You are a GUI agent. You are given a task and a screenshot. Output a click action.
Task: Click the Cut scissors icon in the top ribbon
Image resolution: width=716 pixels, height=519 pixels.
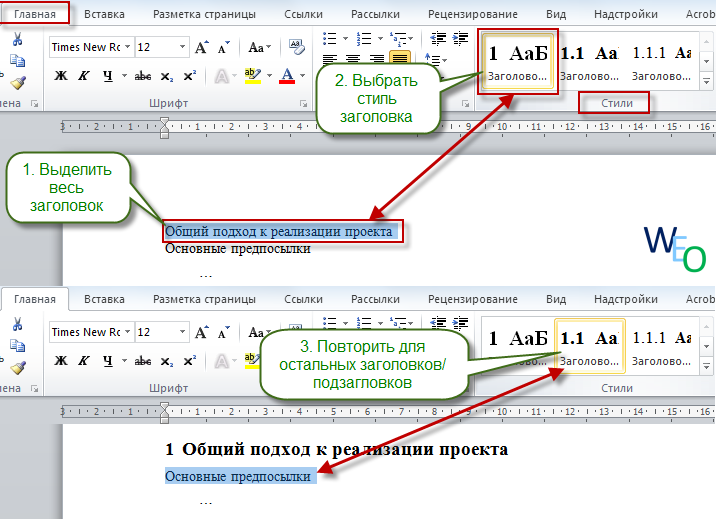17,39
